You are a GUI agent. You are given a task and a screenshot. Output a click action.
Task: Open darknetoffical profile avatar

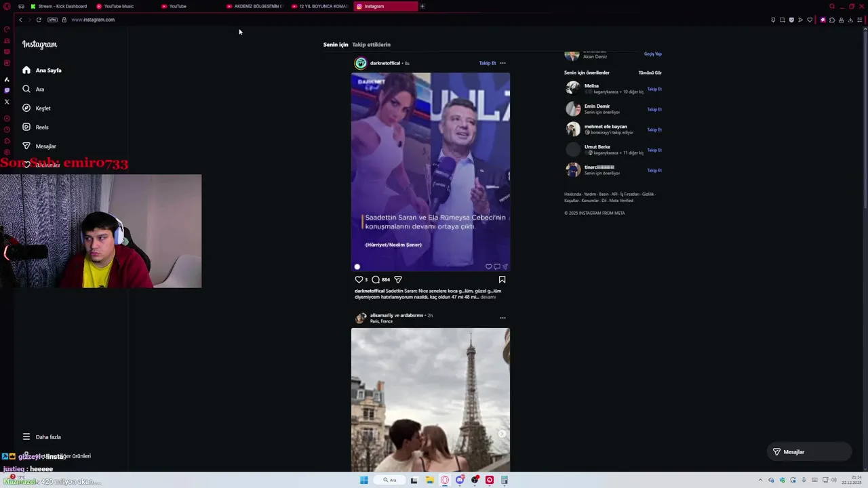(361, 63)
